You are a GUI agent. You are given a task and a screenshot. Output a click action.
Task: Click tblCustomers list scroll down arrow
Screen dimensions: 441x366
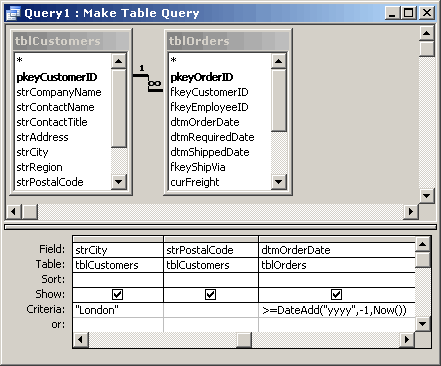[118, 182]
